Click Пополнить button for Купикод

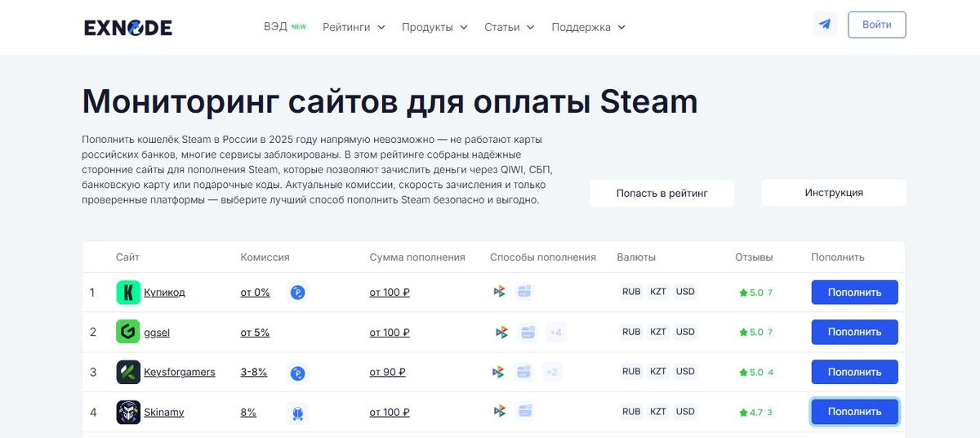(854, 293)
